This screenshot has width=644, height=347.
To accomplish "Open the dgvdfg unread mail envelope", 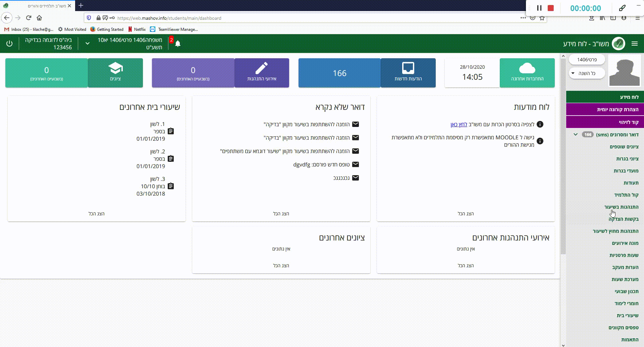I will pyautogui.click(x=356, y=164).
